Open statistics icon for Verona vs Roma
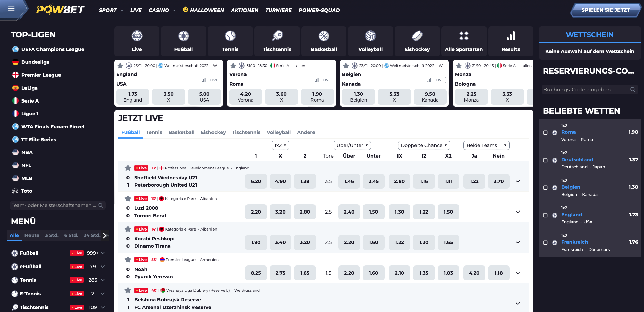This screenshot has width=644, height=312. pyautogui.click(x=317, y=80)
